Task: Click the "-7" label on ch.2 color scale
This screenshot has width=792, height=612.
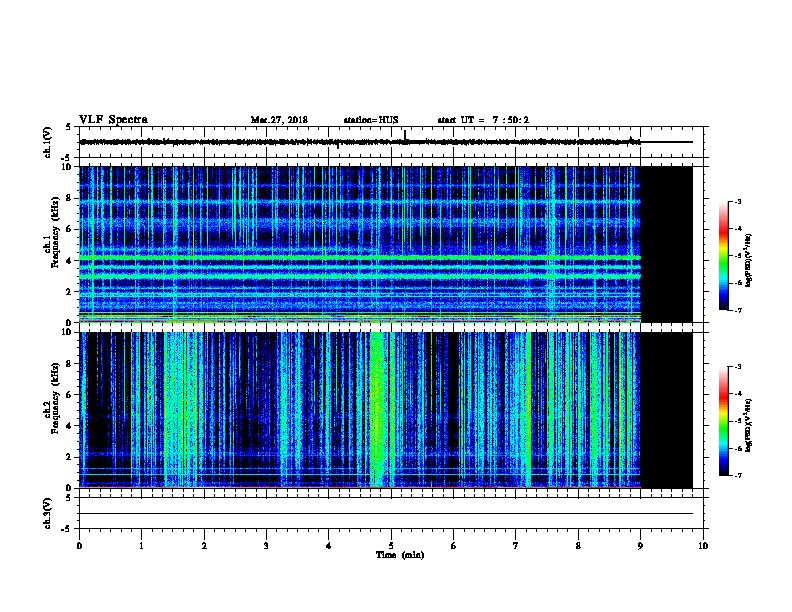Action: pos(737,476)
